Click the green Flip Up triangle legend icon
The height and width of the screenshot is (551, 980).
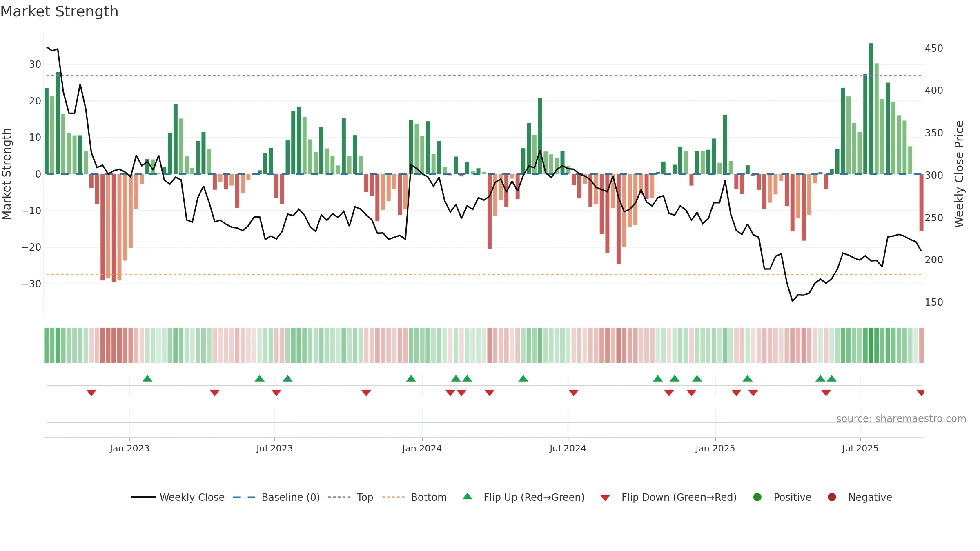pos(468,496)
